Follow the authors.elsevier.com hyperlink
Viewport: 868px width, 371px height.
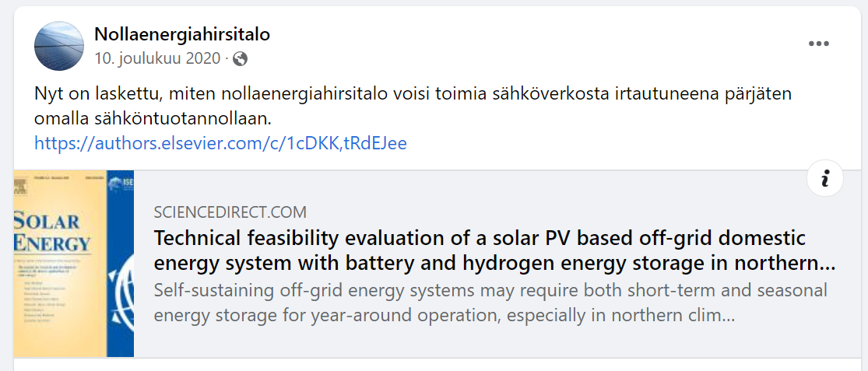[220, 143]
